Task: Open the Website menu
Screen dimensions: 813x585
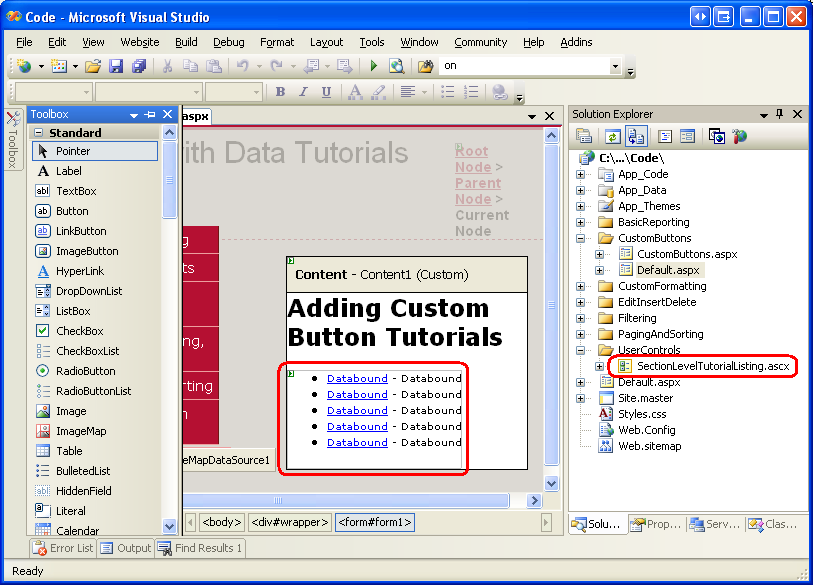Action: 139,42
